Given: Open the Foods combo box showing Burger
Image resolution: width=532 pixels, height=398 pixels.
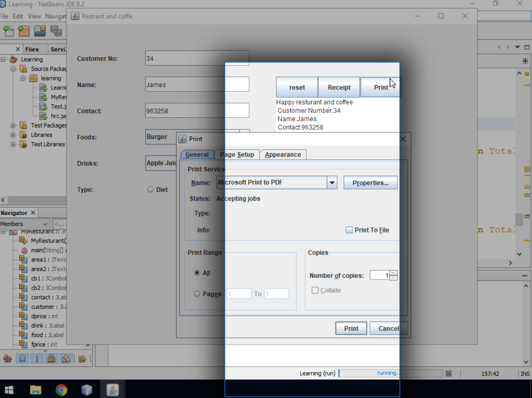Looking at the screenshot, I should (197, 137).
